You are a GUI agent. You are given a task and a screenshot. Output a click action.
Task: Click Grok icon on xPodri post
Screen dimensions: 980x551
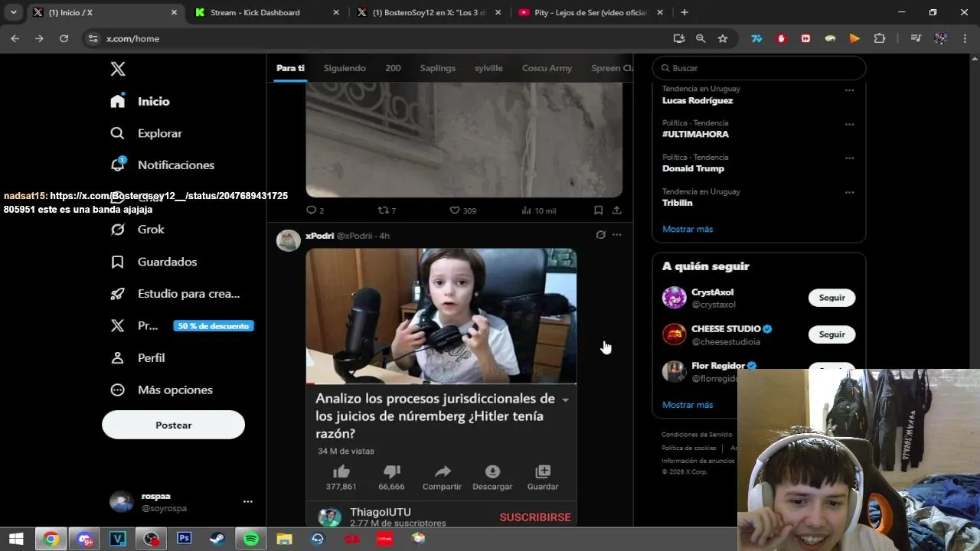(x=600, y=235)
